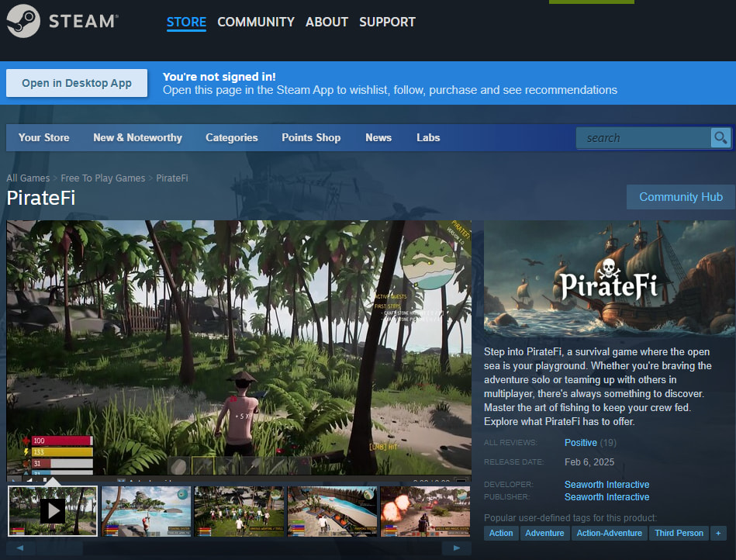Select the farming plots screenshot thumbnail
Screen dimensions: 736x560
(x=333, y=511)
